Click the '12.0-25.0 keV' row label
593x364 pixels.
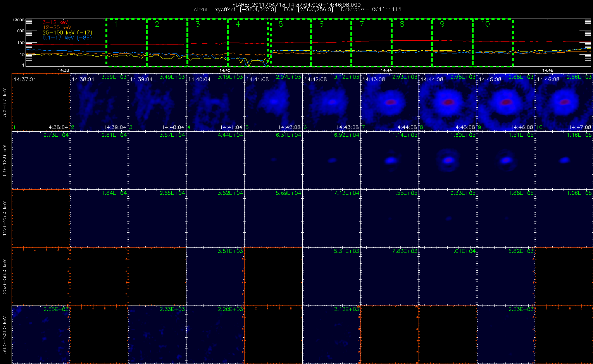click(5, 218)
